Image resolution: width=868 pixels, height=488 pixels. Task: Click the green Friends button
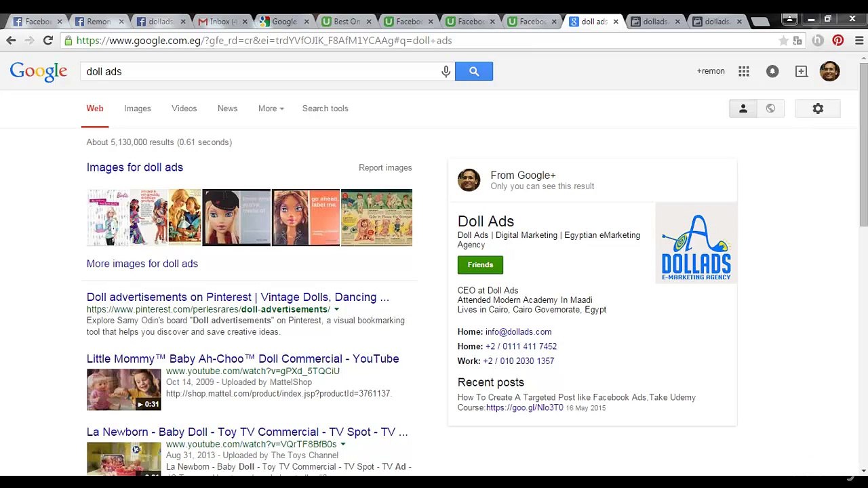[x=480, y=264]
